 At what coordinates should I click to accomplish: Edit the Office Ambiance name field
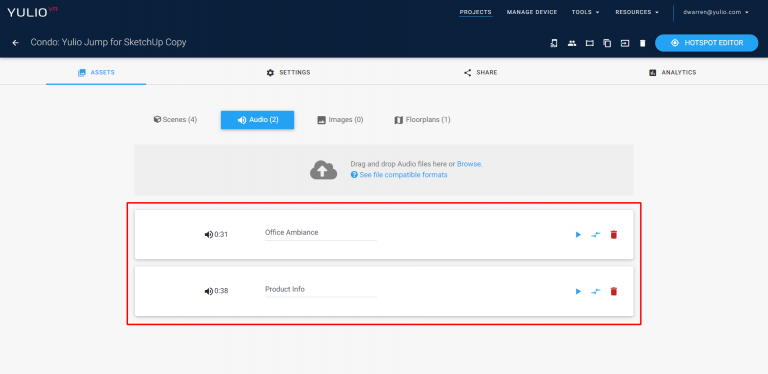(321, 233)
